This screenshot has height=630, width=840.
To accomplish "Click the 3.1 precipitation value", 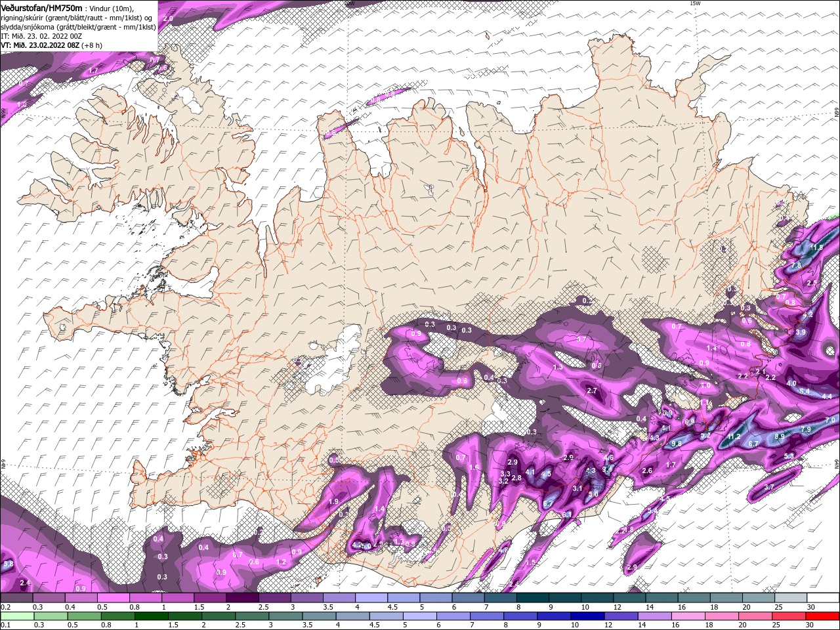I will tap(577, 489).
